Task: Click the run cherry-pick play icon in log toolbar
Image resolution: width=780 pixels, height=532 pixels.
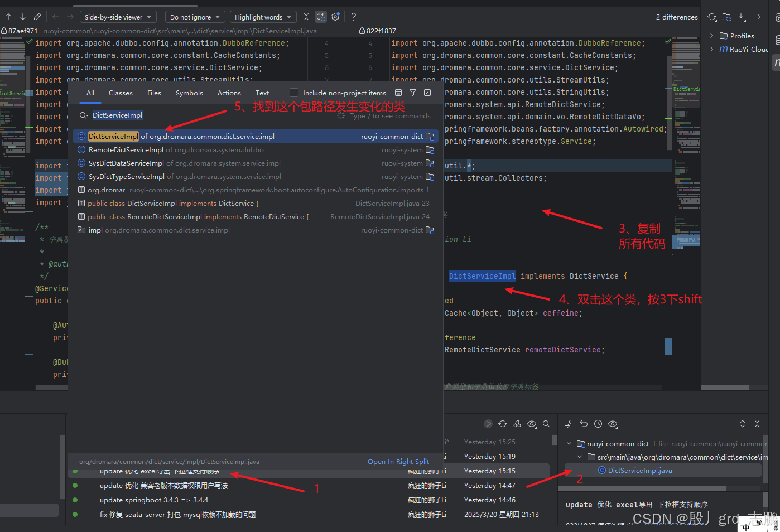Action: (x=488, y=424)
